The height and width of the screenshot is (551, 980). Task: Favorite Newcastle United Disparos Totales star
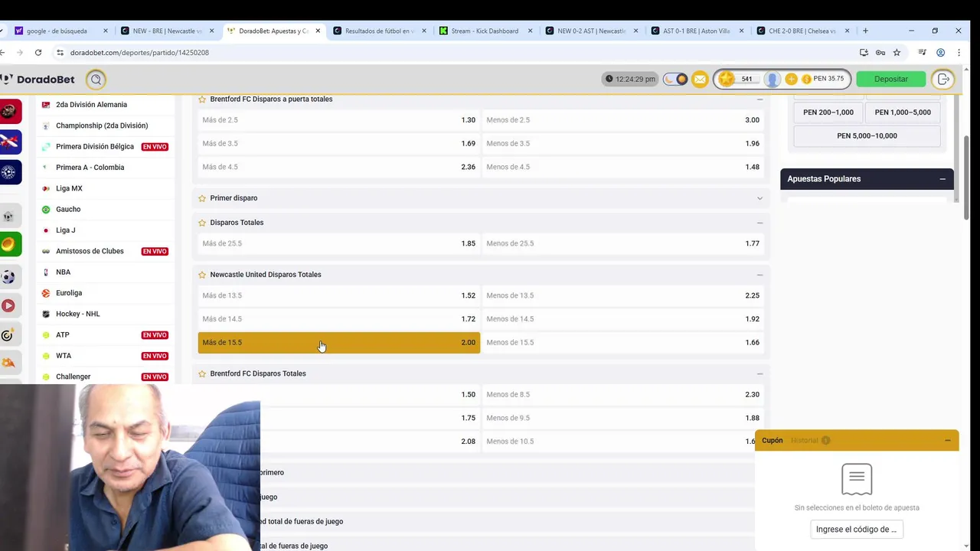pos(202,275)
